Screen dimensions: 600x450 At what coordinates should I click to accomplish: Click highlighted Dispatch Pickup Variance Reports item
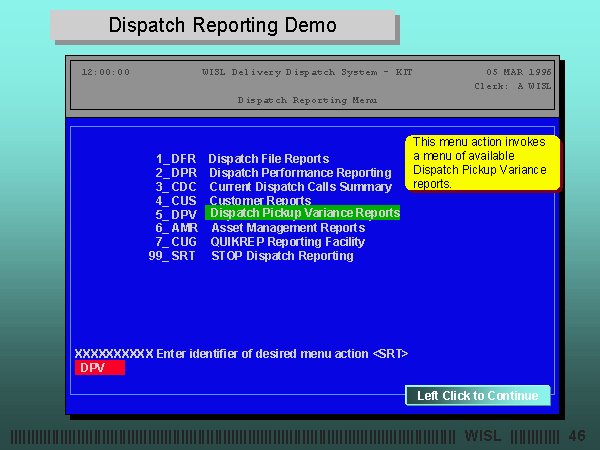[303, 213]
